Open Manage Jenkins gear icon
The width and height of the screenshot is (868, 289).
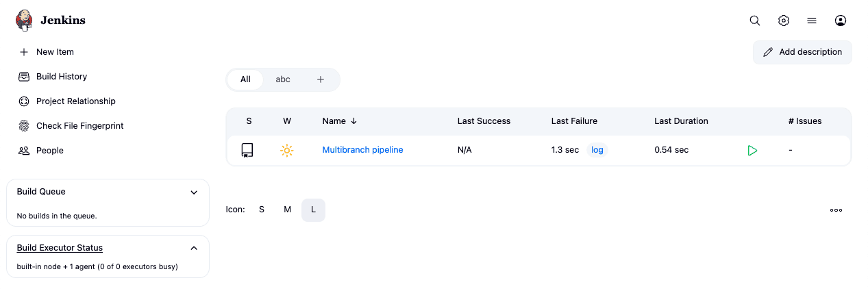tap(784, 21)
